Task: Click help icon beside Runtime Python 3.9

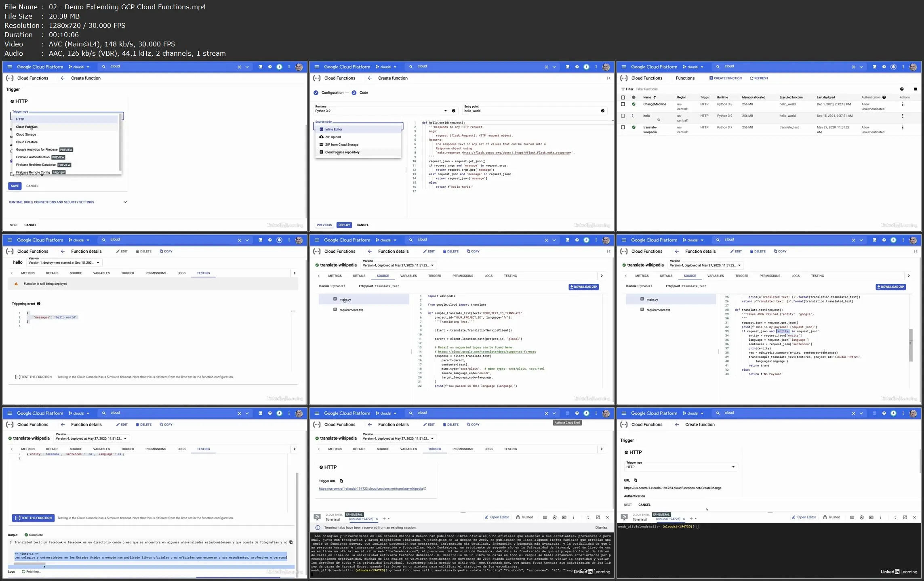Action: point(454,111)
